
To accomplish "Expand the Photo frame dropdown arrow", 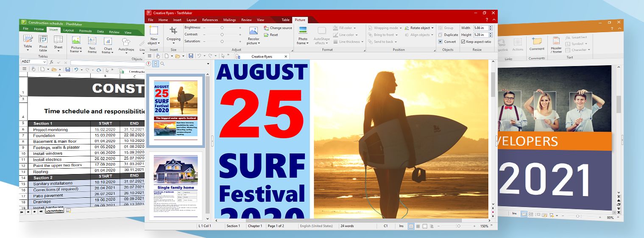I will tap(307, 43).
